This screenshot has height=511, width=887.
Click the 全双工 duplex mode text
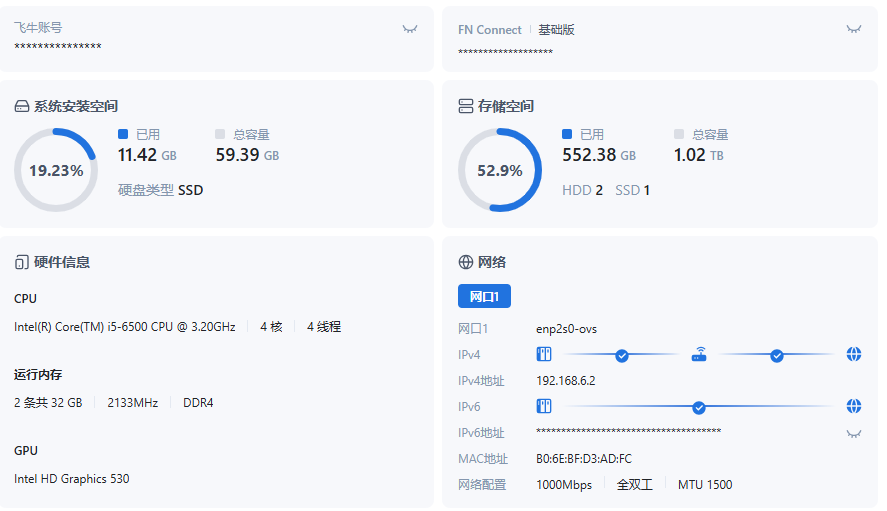[635, 485]
